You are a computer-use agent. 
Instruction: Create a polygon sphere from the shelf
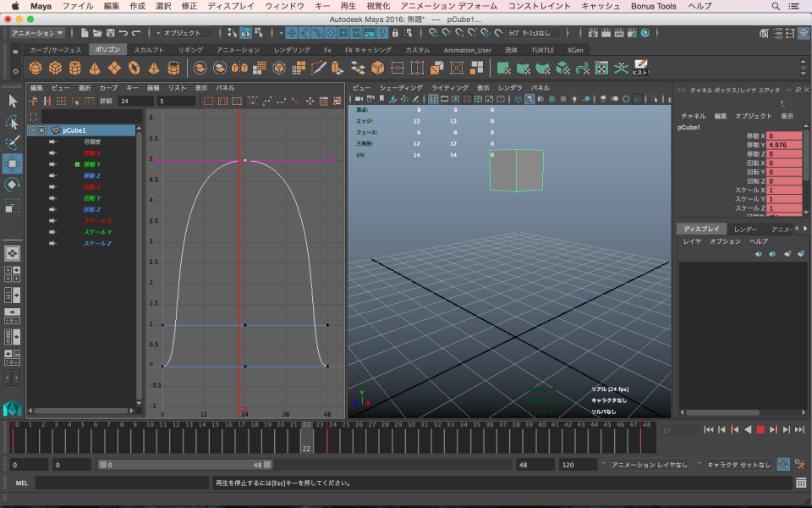[x=36, y=68]
